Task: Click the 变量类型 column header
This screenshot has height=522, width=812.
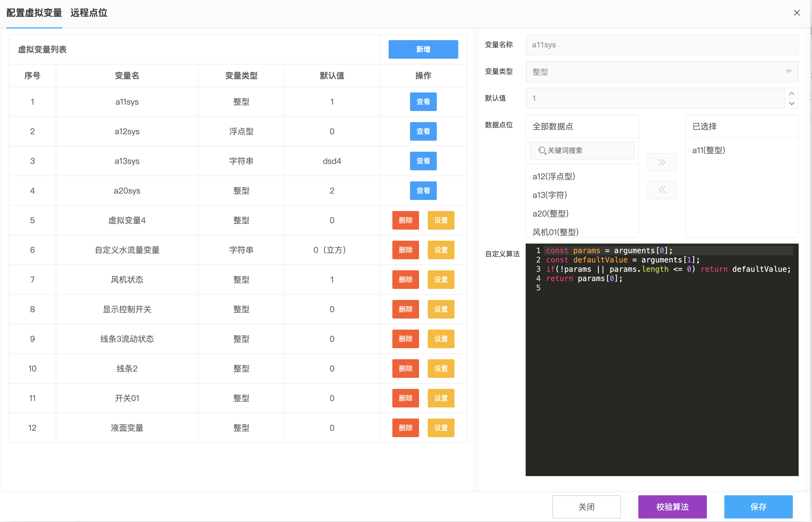Action: (241, 76)
